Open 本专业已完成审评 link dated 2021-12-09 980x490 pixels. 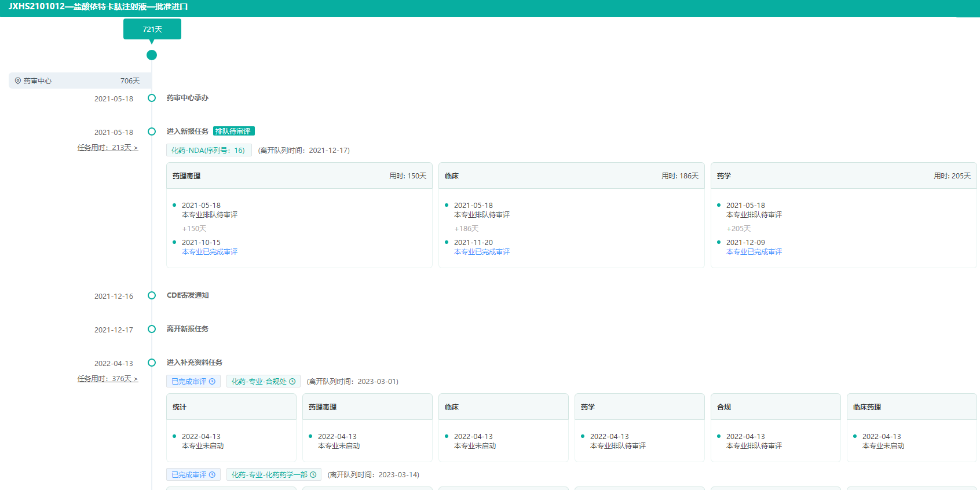[x=754, y=252]
